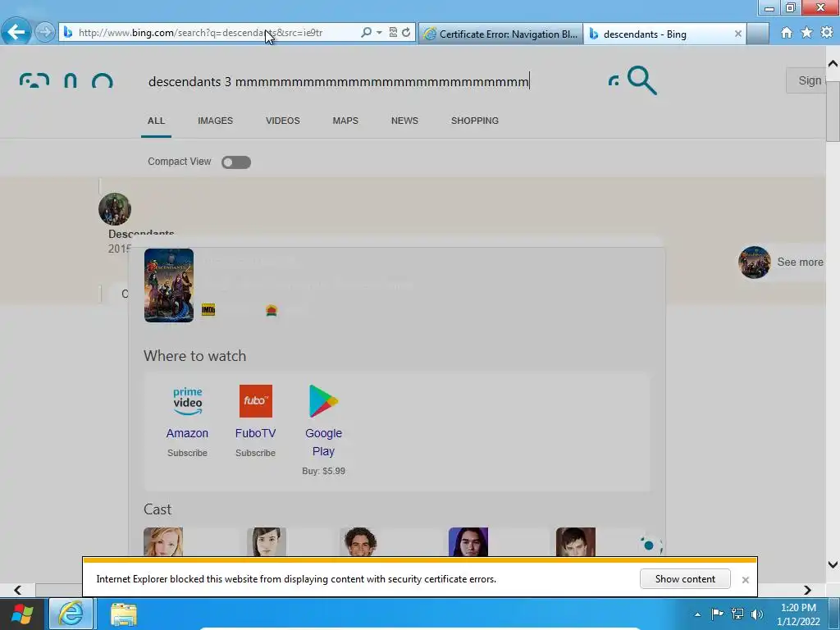Toggle the Compatibility View icon

(393, 33)
